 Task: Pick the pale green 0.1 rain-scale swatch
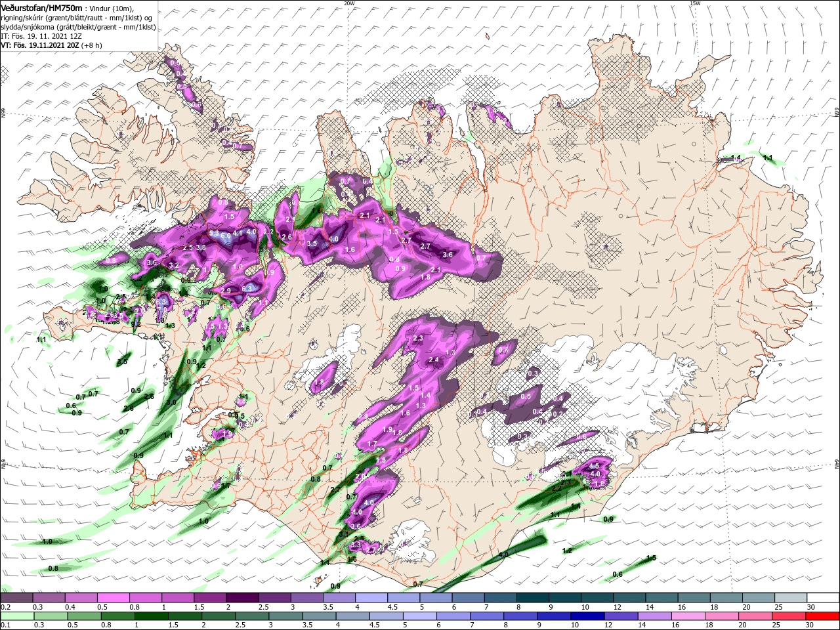16,617
